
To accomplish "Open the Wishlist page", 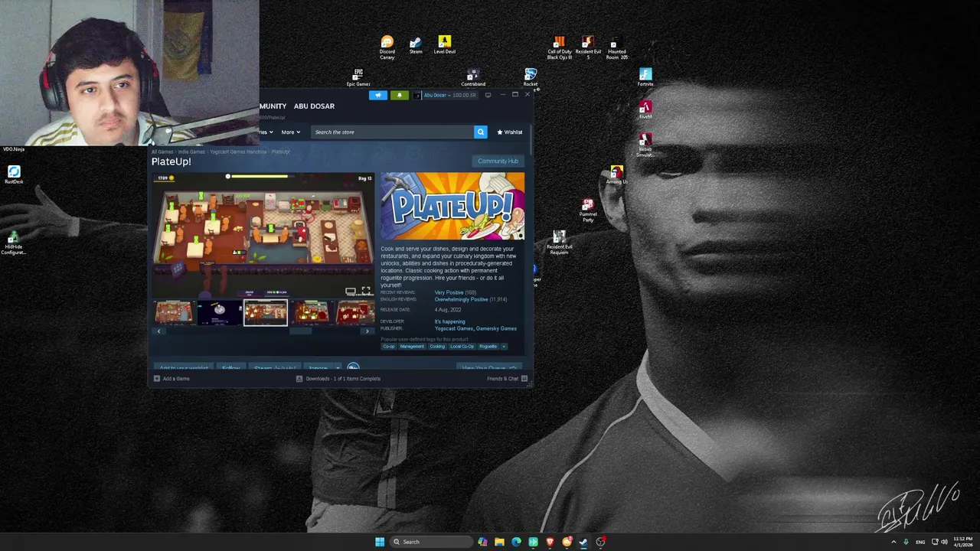I will click(x=509, y=132).
